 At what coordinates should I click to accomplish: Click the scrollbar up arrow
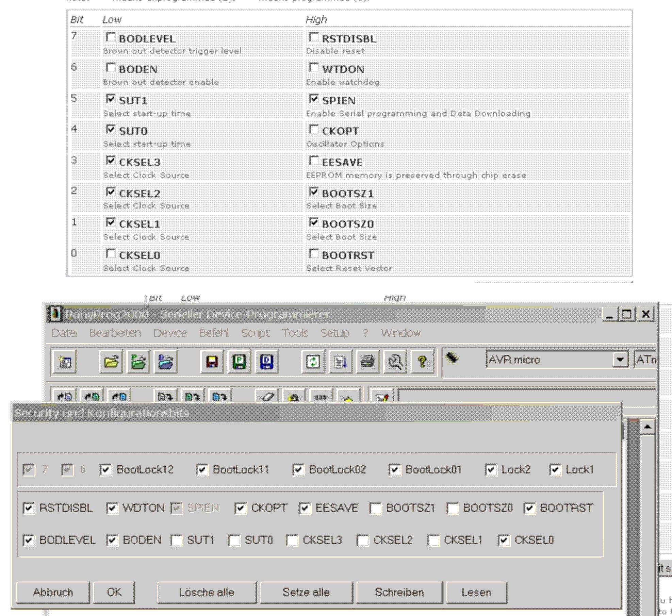coord(647,427)
